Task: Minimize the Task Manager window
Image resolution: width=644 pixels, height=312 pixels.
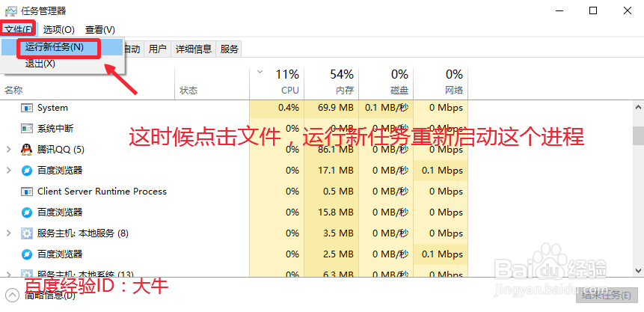Action: (559, 11)
